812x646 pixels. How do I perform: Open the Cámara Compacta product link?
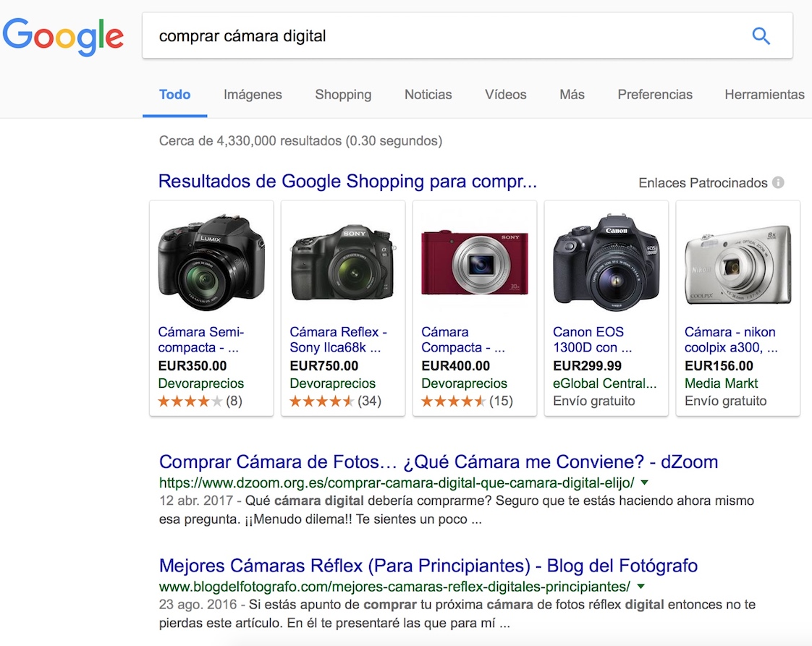tap(463, 339)
